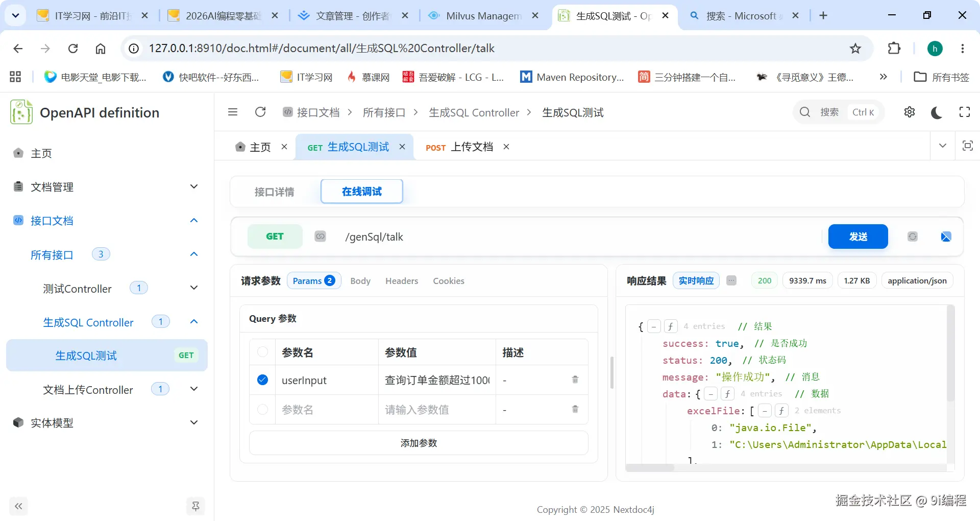Select the Cookies request tab
Image resolution: width=980 pixels, height=521 pixels.
[x=449, y=281]
